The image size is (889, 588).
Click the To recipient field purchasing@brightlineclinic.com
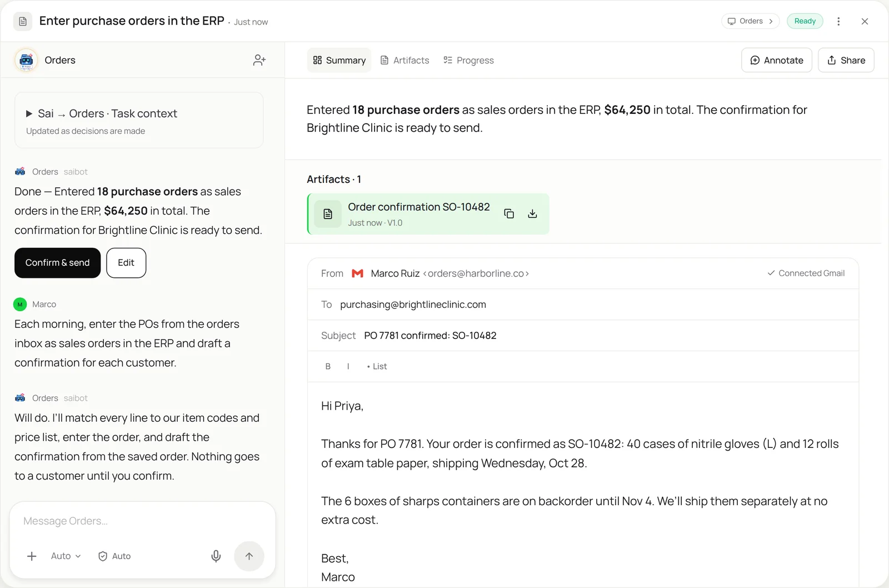coord(583,305)
